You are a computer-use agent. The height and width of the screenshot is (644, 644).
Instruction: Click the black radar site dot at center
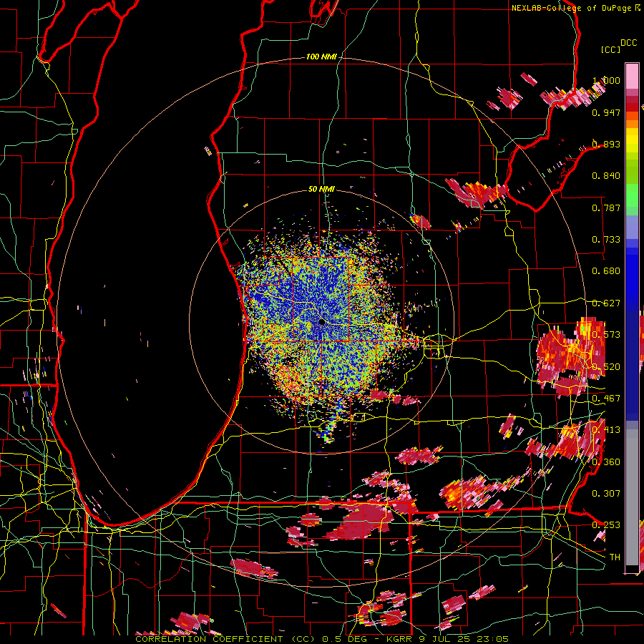[321, 321]
